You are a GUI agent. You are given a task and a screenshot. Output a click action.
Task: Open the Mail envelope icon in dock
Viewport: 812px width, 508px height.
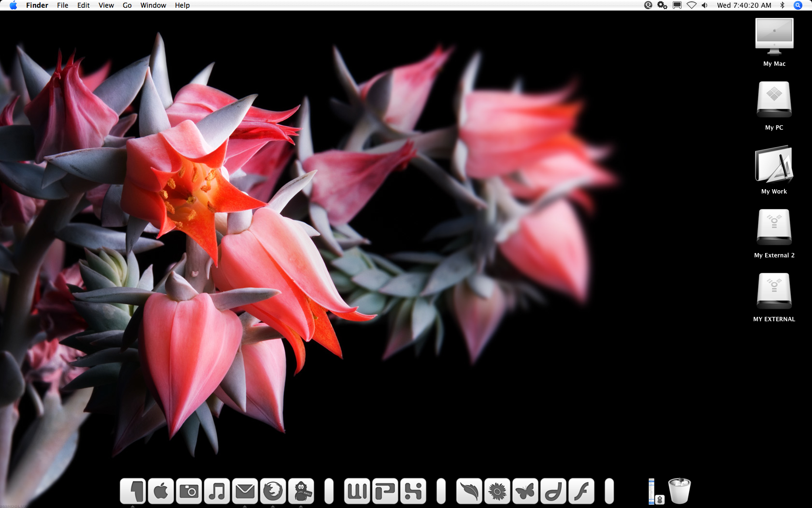[245, 491]
